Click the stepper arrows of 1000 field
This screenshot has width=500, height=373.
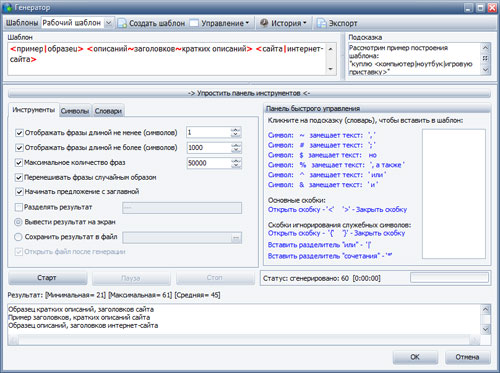pos(236,148)
